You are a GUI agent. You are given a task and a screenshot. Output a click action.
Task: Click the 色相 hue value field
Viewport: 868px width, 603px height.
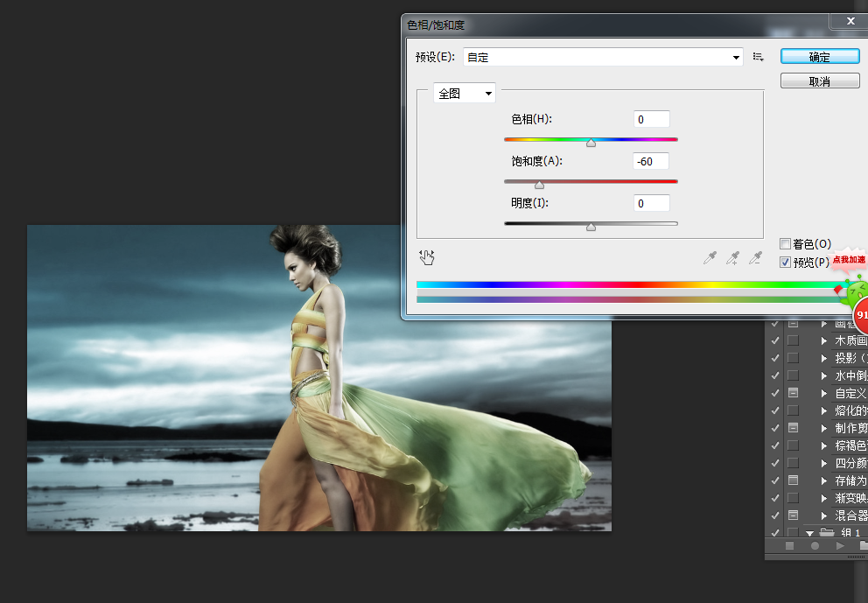pos(652,119)
